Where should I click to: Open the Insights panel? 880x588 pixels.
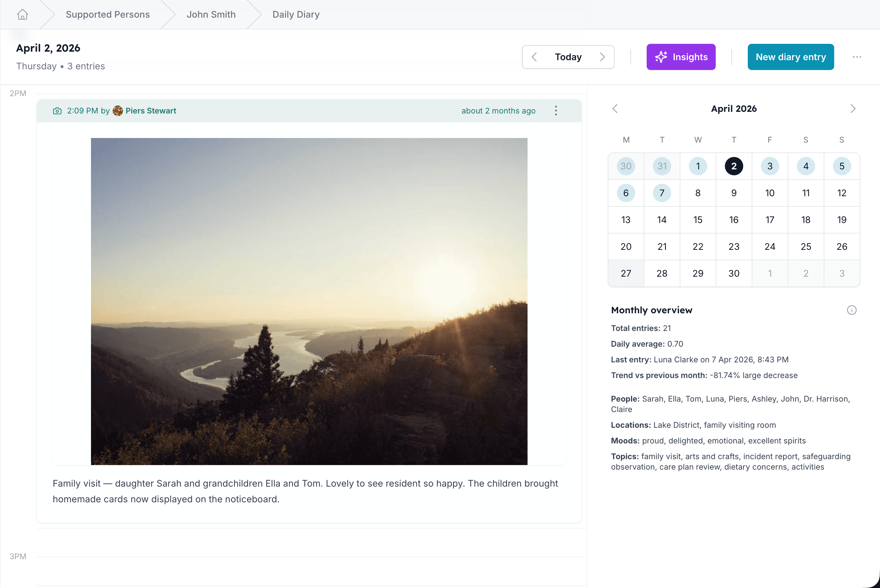681,57
